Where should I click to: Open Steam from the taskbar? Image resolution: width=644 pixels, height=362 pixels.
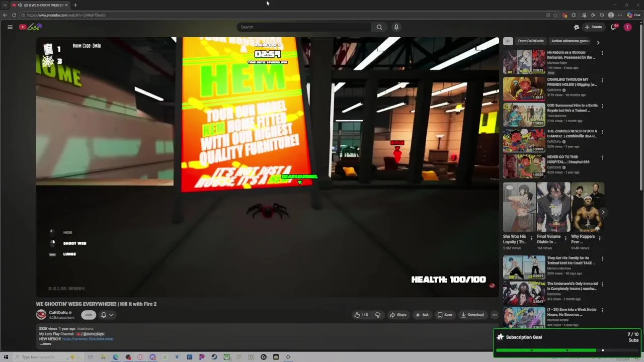click(214, 357)
